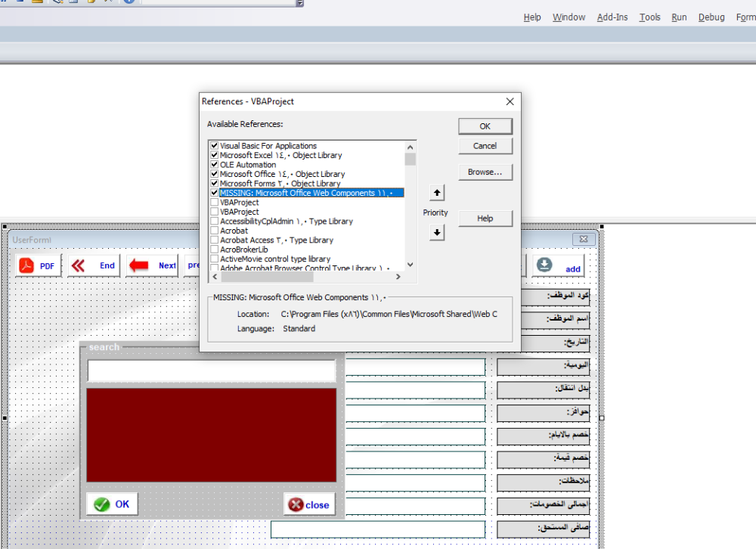Viewport: 756px width, 549px height.
Task: Click the text box beside صافى المستحق label
Action: click(x=378, y=529)
